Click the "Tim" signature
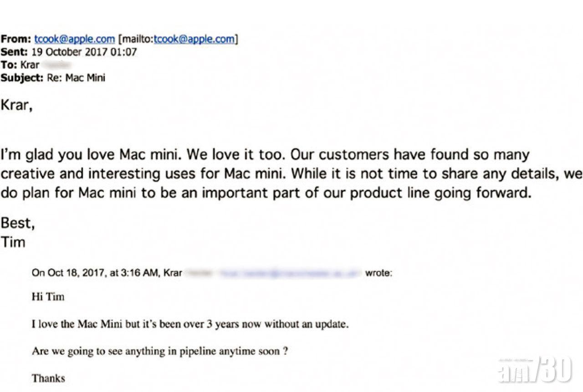Screen dimensions: 583x392 tap(13, 242)
